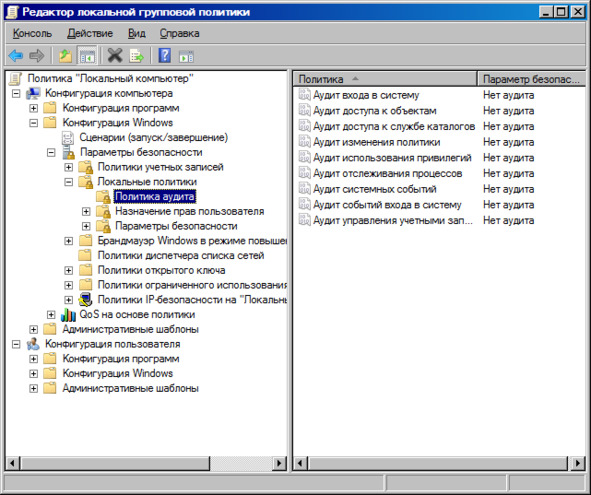Expand Политики учетных записей tree node
Viewport: 591px width, 495px height.
coord(68,167)
